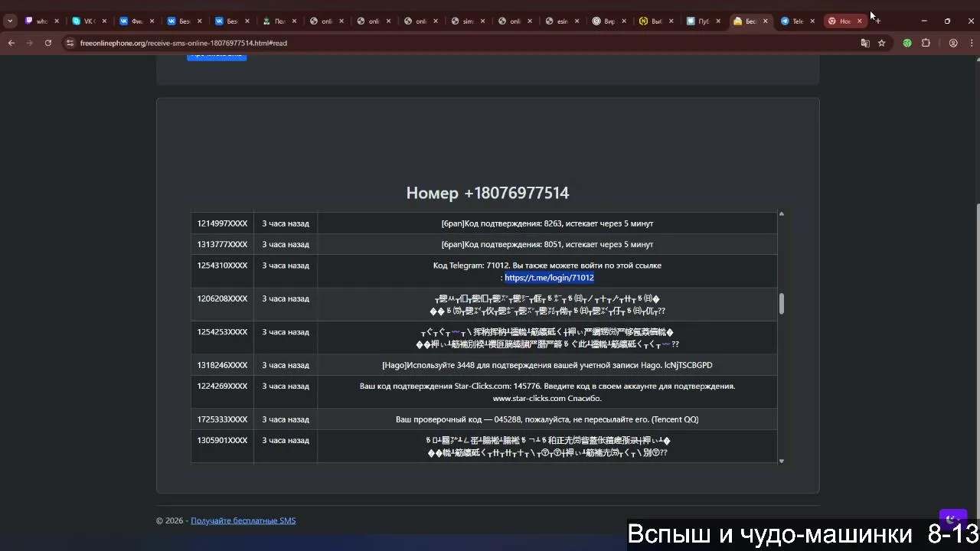Click message with confirmation code 8263

click(547, 223)
